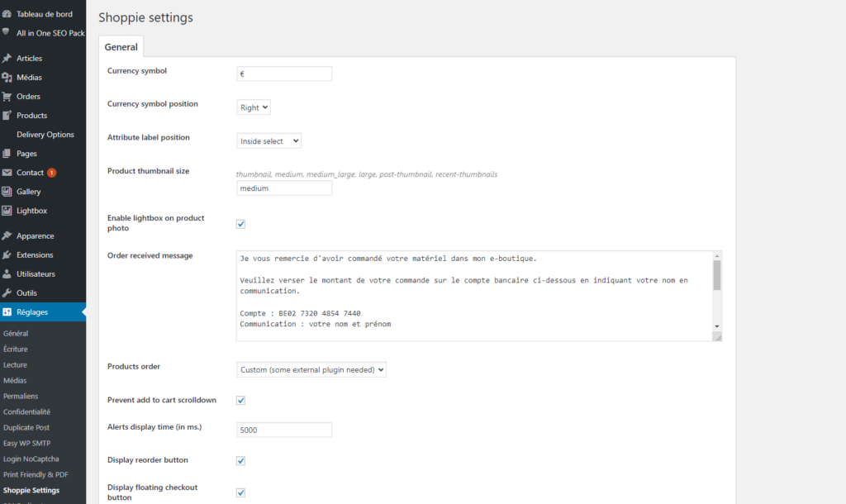The height and width of the screenshot is (504, 846).
Task: Click the Réglages settings icon
Action: coord(7,311)
